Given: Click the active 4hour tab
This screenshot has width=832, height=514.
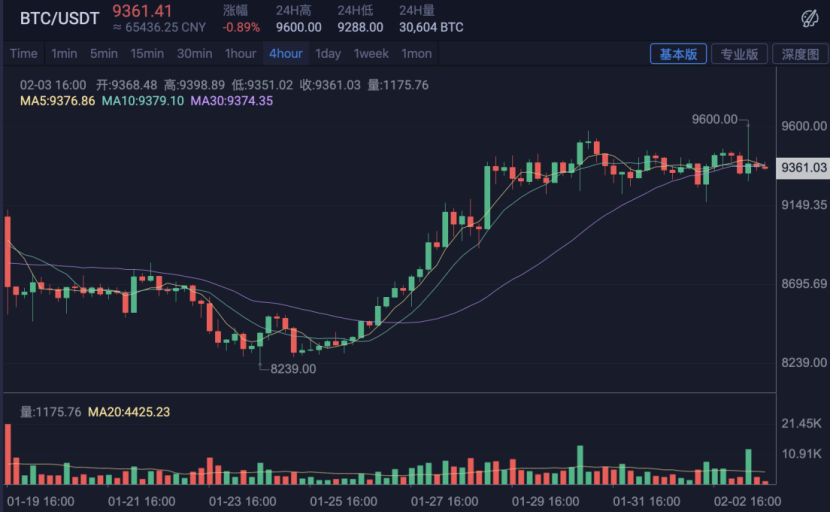Looking at the screenshot, I should [286, 54].
